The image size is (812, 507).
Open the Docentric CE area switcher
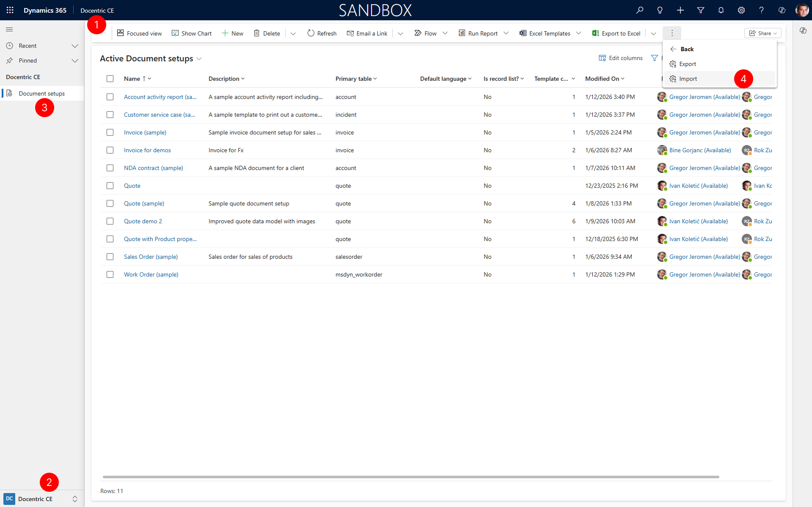coord(41,499)
